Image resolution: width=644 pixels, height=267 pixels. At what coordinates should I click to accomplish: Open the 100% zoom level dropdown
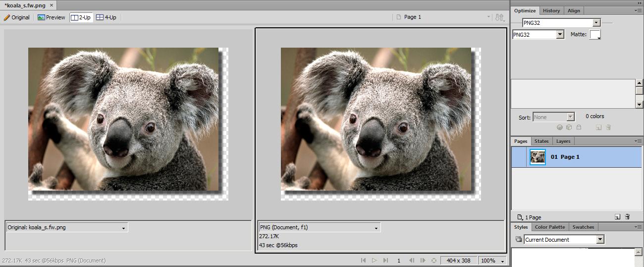click(x=493, y=261)
